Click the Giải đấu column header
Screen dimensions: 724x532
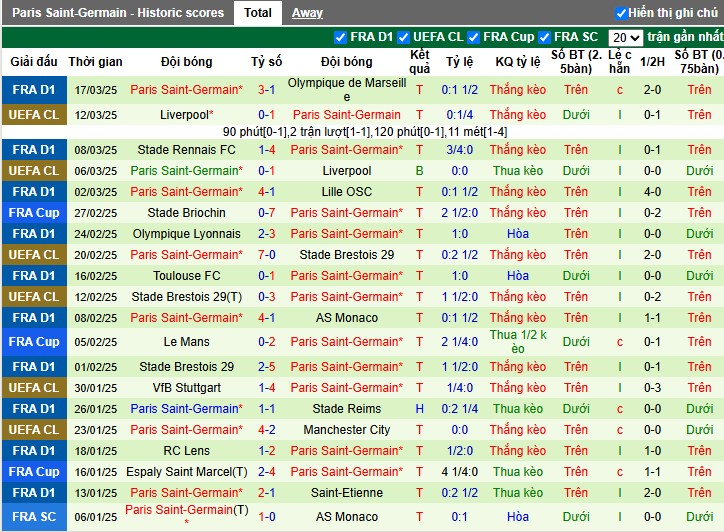[34, 62]
